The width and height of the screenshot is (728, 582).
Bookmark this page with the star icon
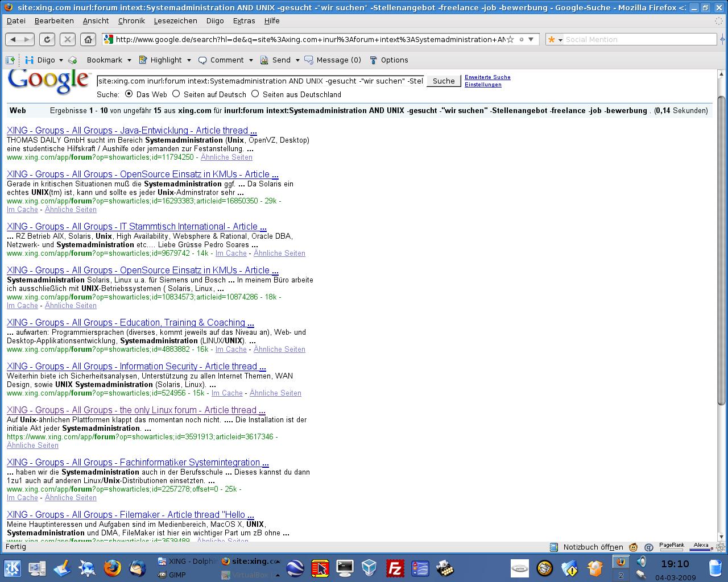[x=510, y=39]
